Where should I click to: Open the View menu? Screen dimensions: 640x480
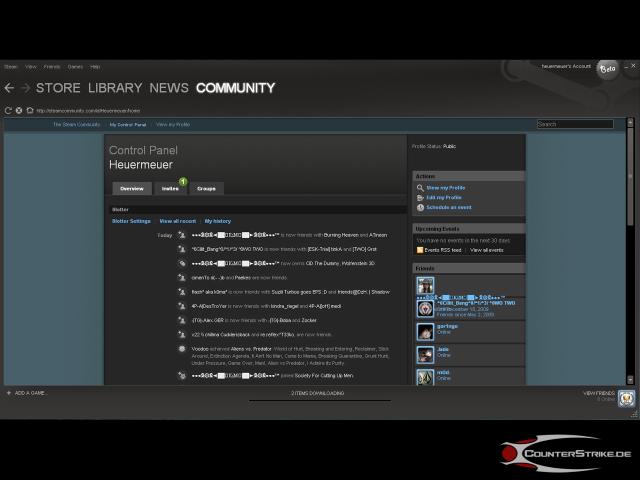(31, 67)
